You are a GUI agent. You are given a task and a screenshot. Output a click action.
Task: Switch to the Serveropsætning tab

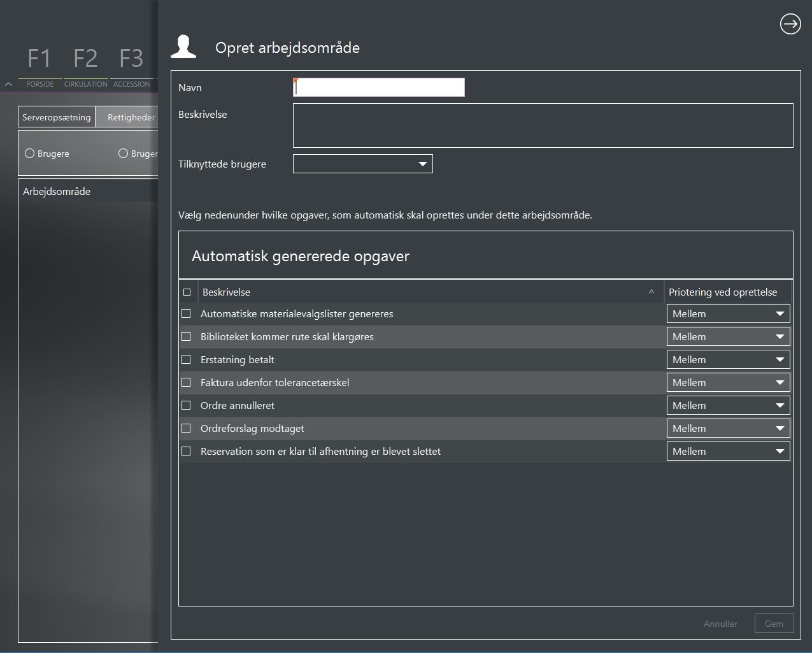(56, 117)
